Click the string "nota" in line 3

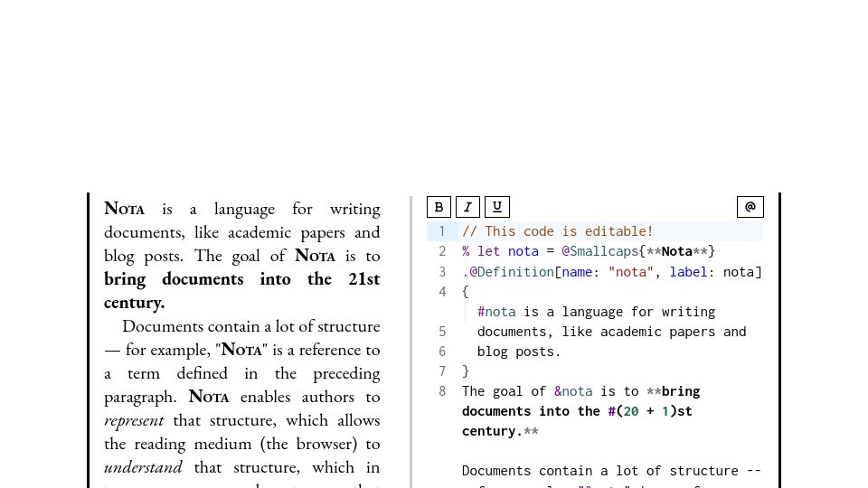pyautogui.click(x=630, y=272)
